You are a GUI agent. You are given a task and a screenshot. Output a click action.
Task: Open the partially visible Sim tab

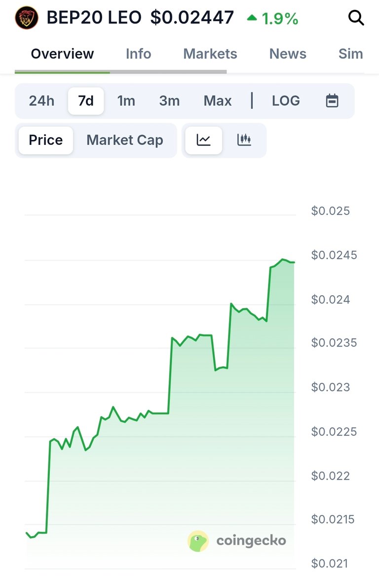(351, 54)
